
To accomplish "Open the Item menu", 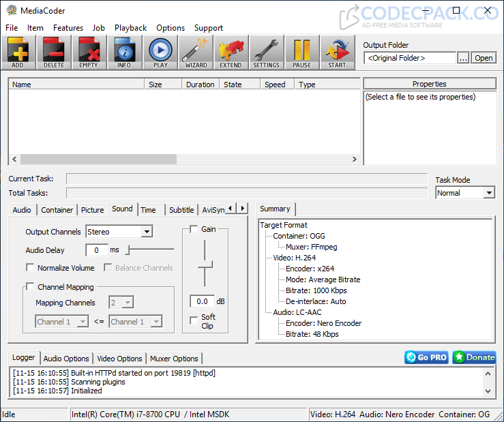I will point(35,28).
